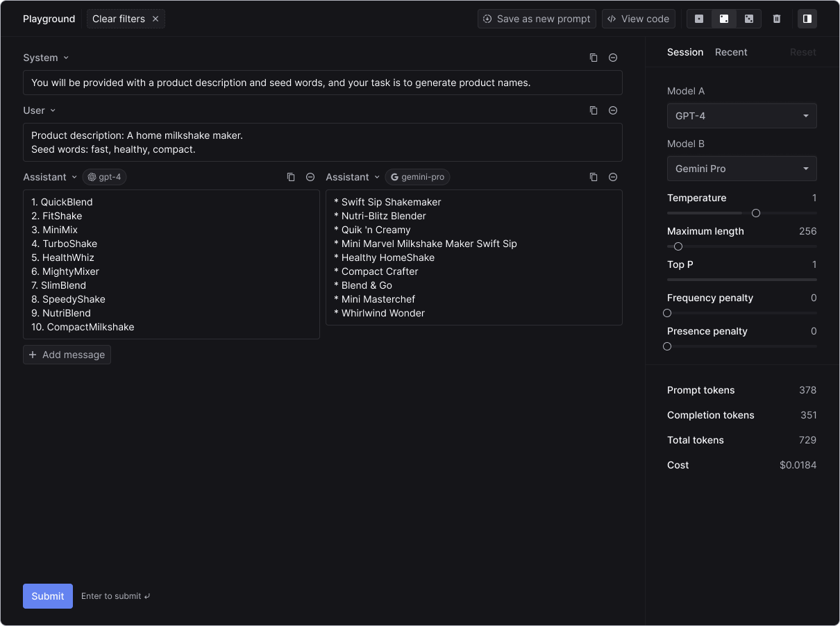Click the trash icon to delete playground
The height and width of the screenshot is (626, 840).
pyautogui.click(x=777, y=19)
